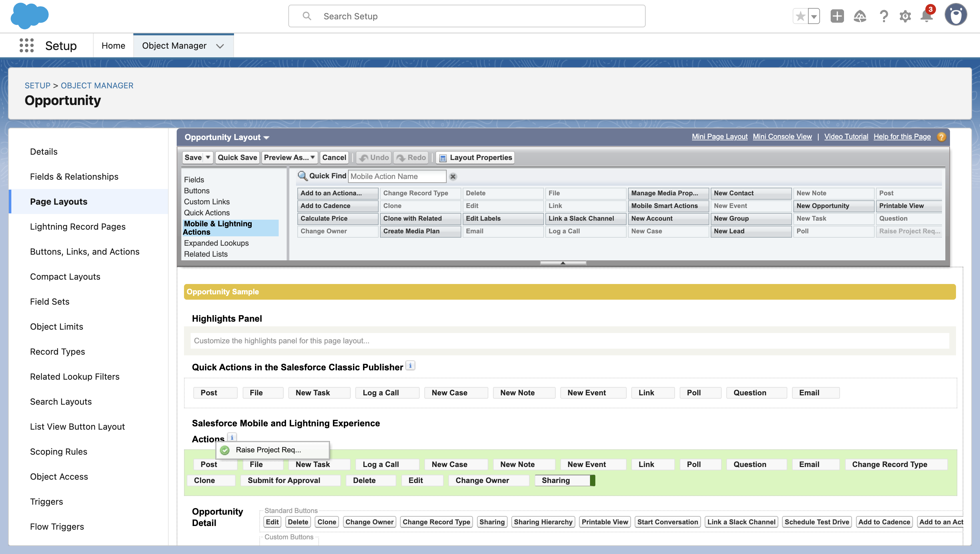Open the App Launcher grid icon
The image size is (980, 554).
[x=26, y=45]
